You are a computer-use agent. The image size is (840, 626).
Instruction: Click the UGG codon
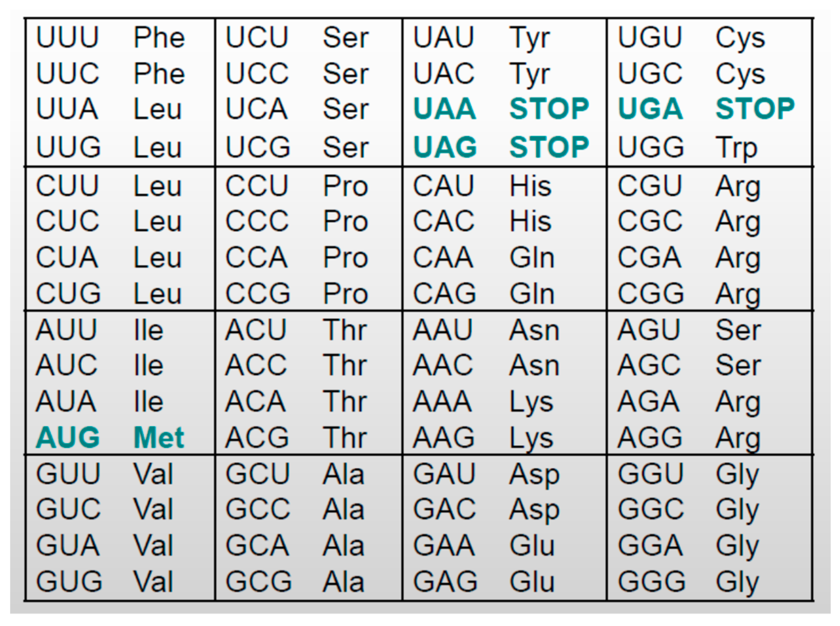pyautogui.click(x=651, y=147)
